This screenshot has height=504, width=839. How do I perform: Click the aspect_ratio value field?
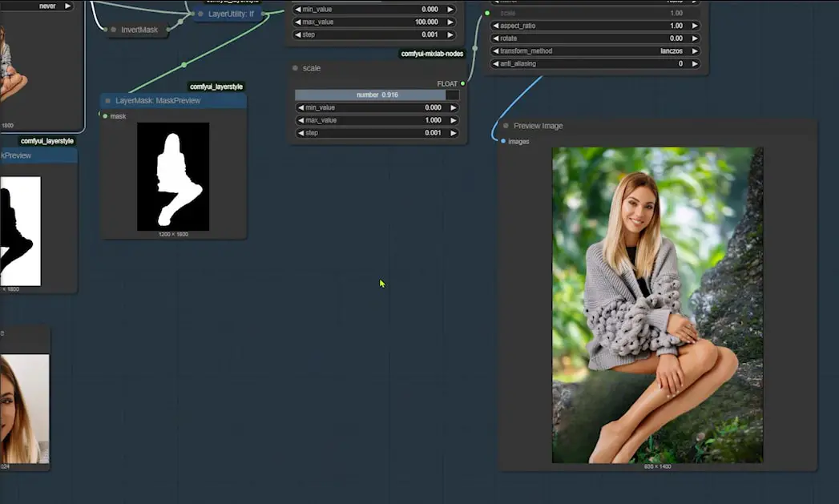click(x=595, y=26)
